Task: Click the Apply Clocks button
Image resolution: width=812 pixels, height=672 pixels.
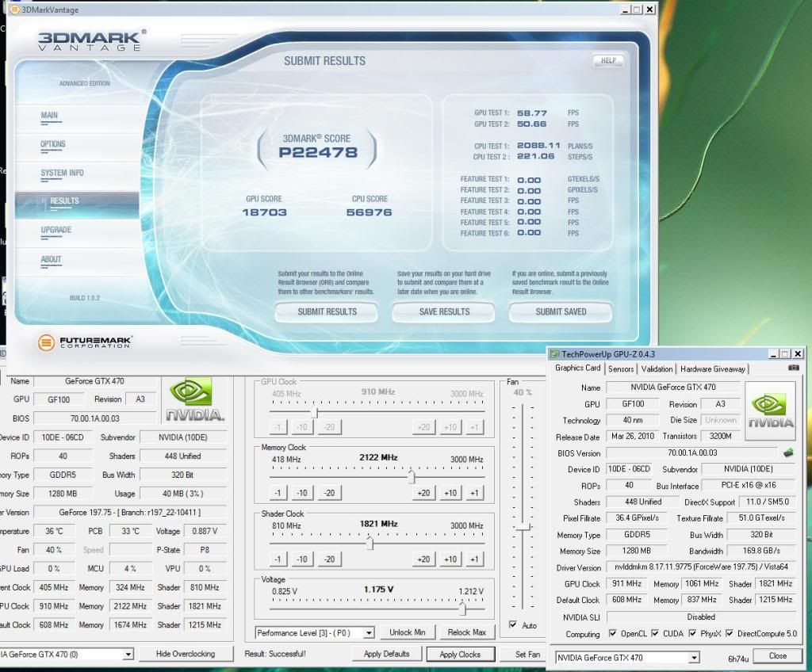Action: [x=460, y=654]
